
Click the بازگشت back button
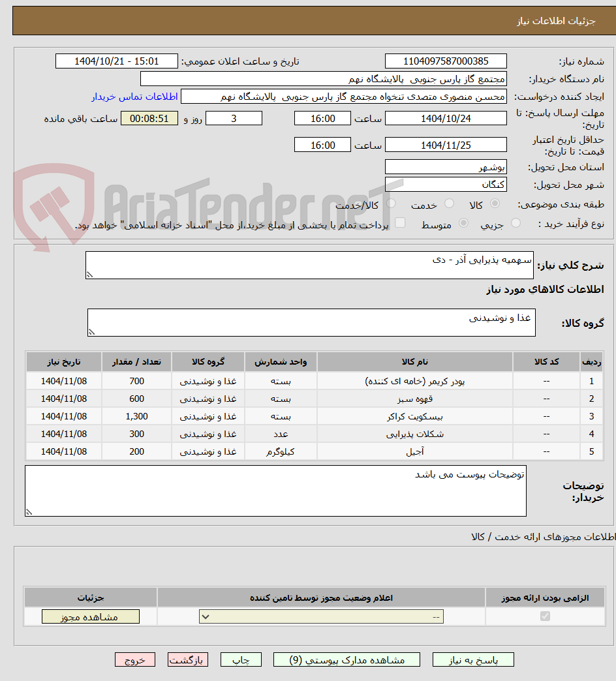[x=188, y=659]
